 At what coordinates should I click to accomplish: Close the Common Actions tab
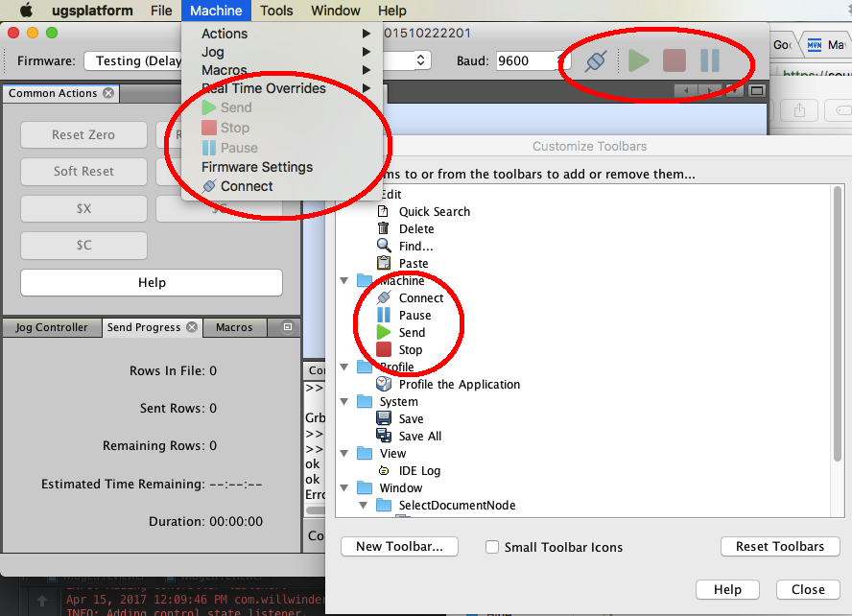[x=108, y=93]
